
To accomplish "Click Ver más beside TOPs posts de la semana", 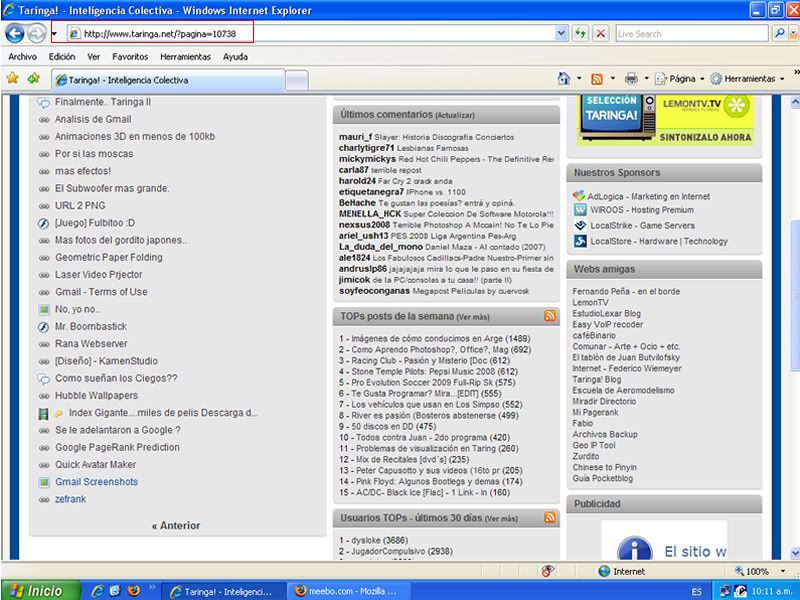I will [473, 317].
